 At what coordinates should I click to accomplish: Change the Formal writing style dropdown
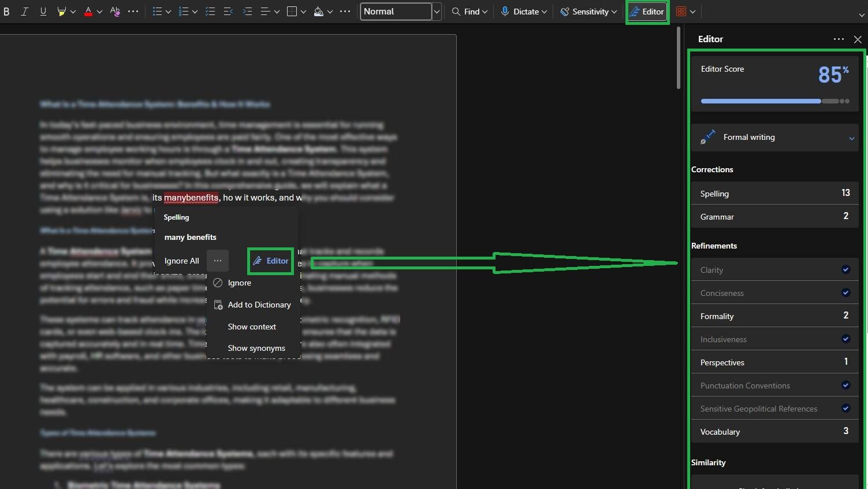coord(774,138)
